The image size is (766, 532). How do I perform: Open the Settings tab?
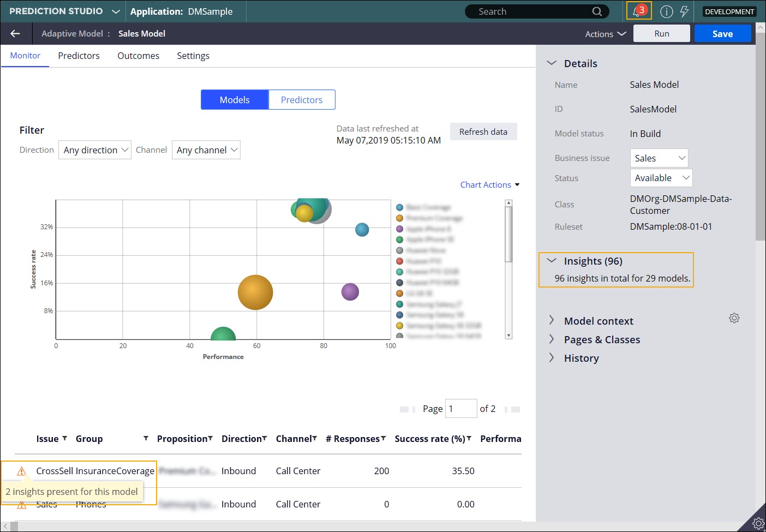[193, 56]
